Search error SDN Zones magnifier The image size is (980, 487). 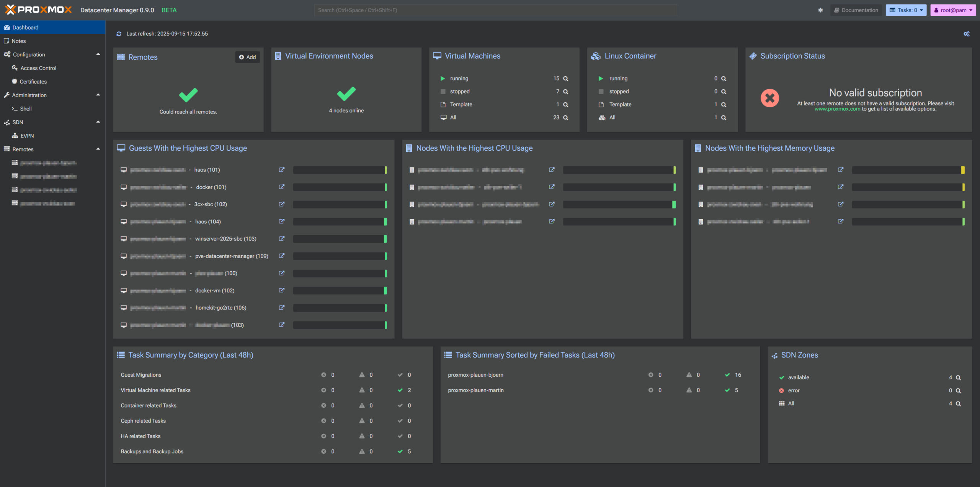tap(958, 391)
